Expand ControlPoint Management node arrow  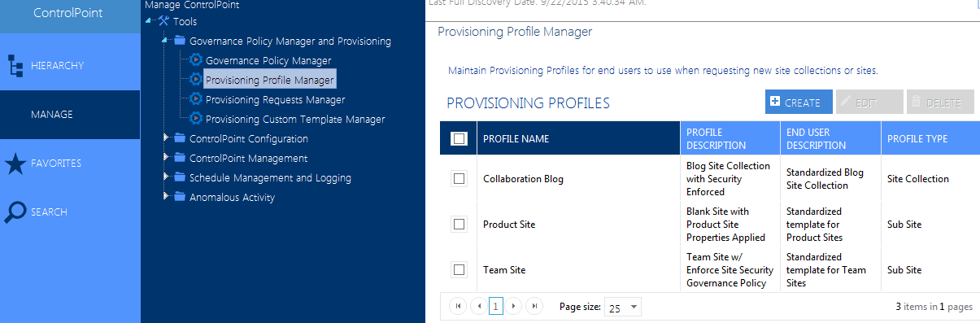tap(166, 157)
